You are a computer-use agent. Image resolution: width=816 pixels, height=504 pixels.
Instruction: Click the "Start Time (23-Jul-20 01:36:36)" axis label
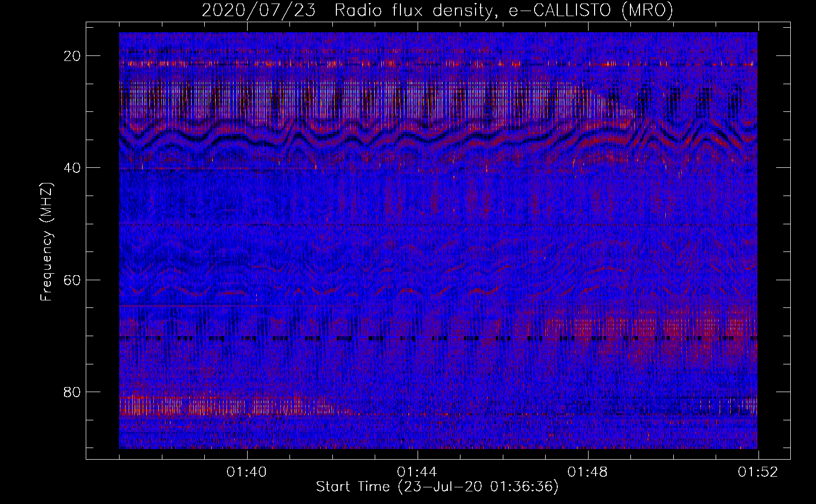pyautogui.click(x=437, y=487)
